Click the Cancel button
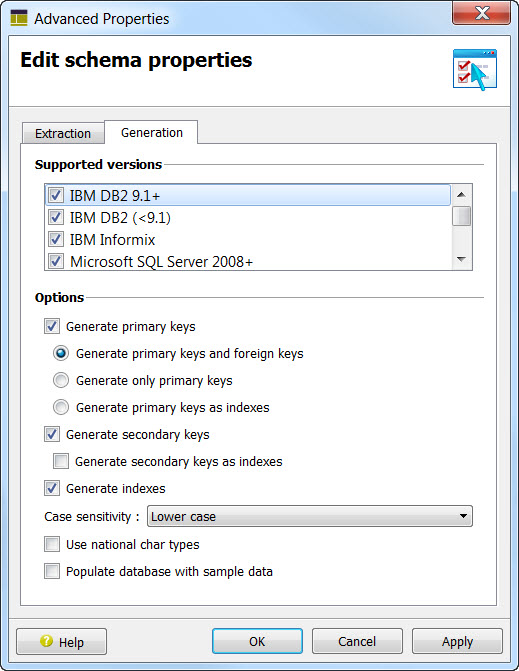This screenshot has height=671, width=519. (357, 641)
